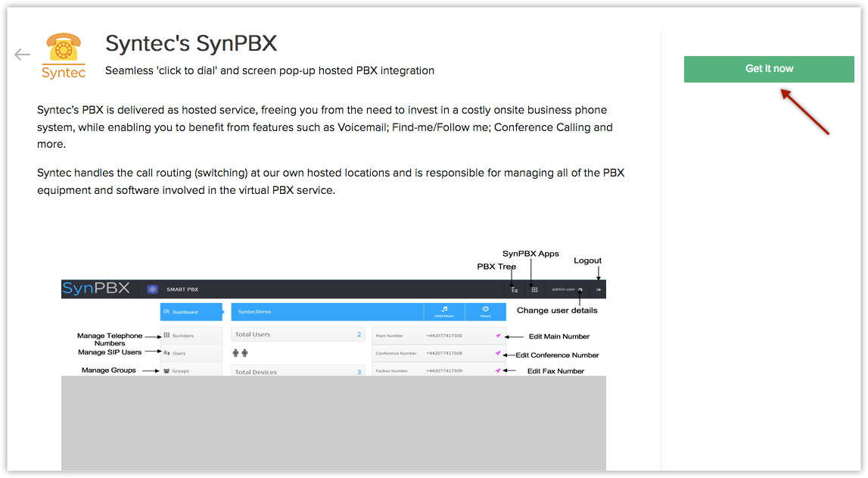
Task: Go back using the left arrow icon
Action: pyautogui.click(x=22, y=55)
